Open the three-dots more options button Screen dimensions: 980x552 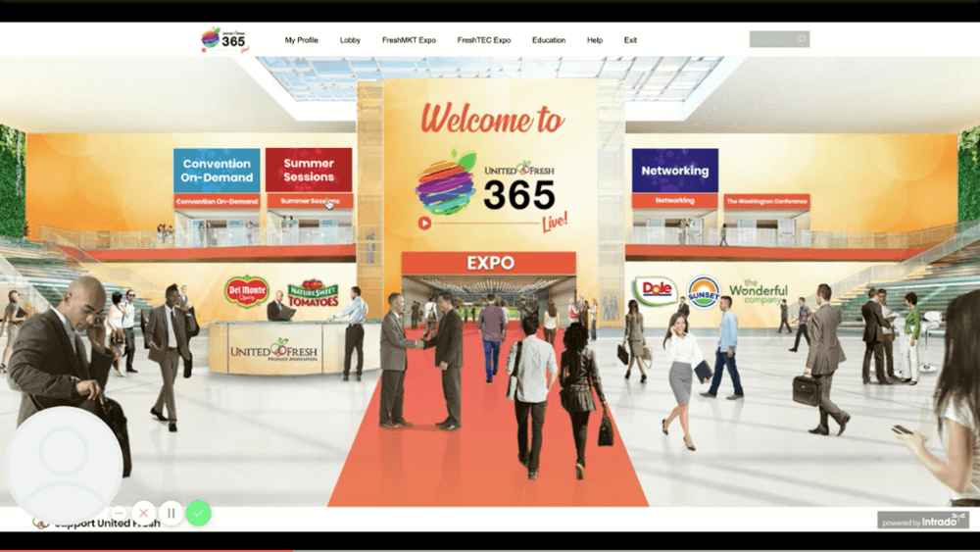point(119,513)
